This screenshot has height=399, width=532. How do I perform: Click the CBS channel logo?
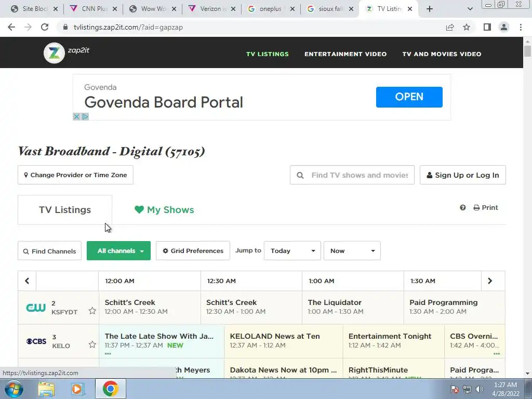36,341
